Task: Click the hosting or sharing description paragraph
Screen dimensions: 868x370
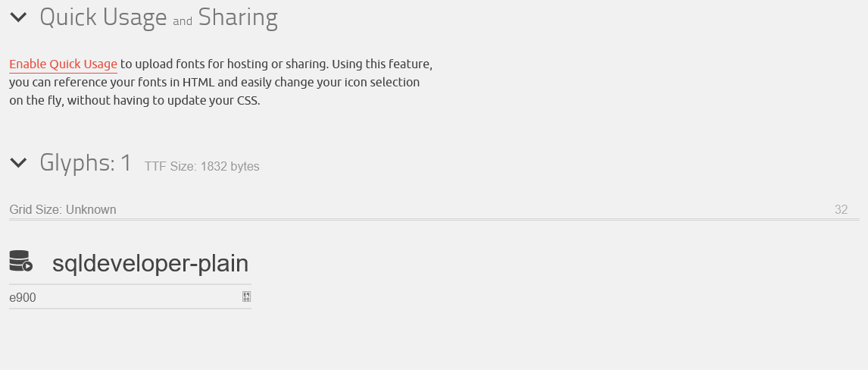Action: click(221, 82)
